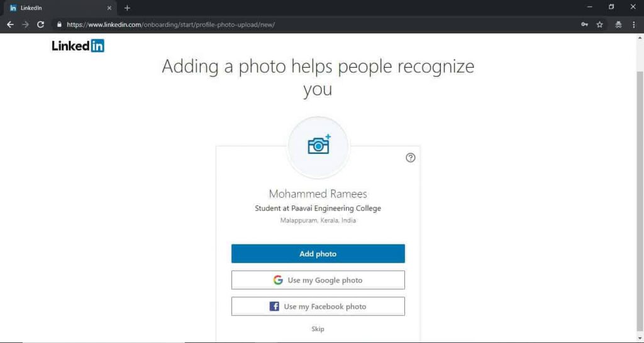Open the help question mark icon
Viewport: 644px width, 343px height.
410,158
